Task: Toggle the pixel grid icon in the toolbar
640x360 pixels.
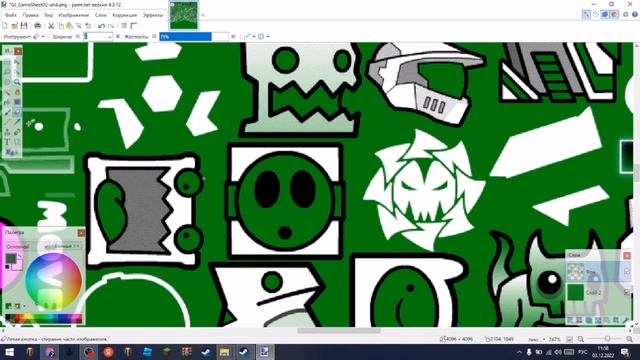Action: 124,26
